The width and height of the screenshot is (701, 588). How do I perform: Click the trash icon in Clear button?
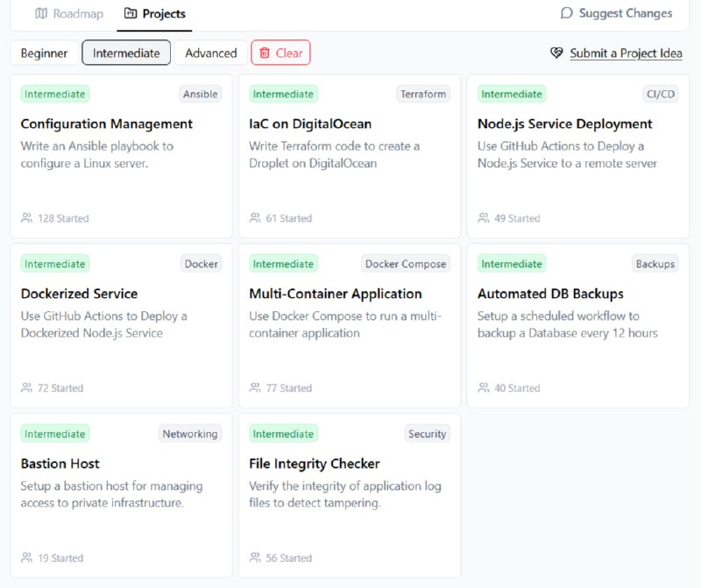point(265,53)
